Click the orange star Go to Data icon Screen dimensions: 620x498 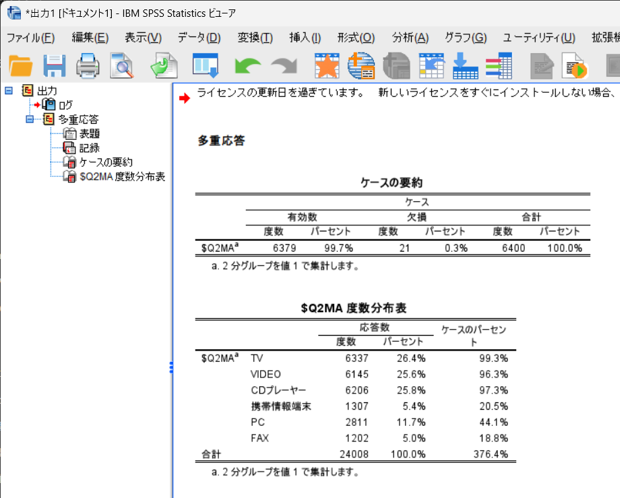coord(326,67)
